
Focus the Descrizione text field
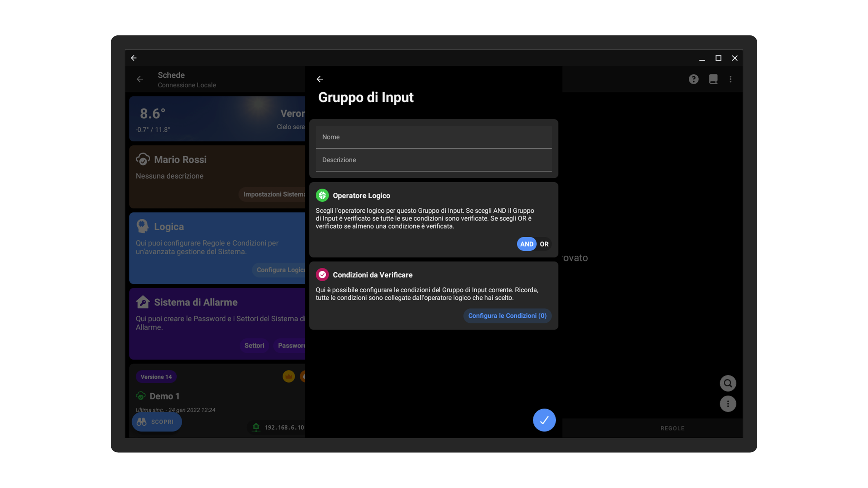pyautogui.click(x=433, y=160)
